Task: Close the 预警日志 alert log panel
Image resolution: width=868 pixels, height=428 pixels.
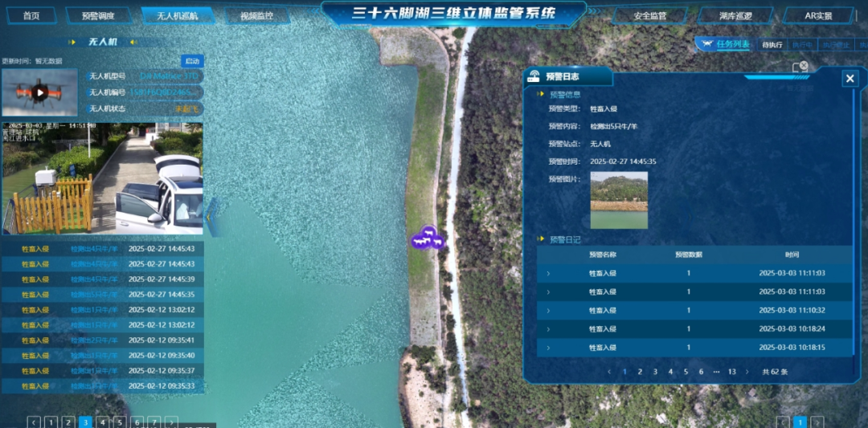Action: [850, 78]
